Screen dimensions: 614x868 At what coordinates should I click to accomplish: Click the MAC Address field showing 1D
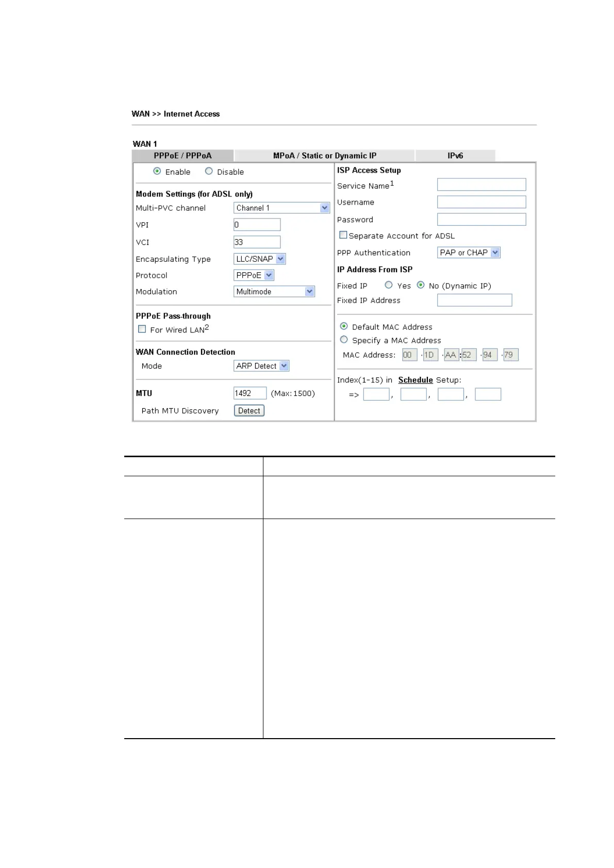[430, 355]
